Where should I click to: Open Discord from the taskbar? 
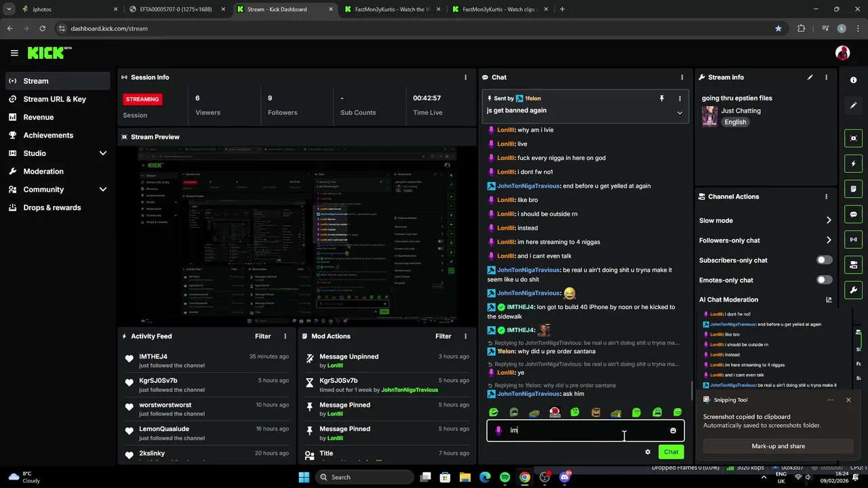(x=565, y=477)
